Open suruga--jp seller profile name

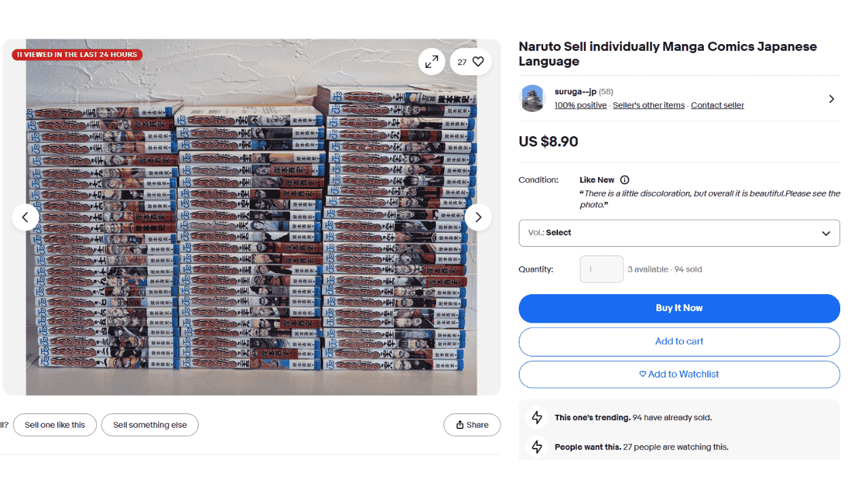[x=575, y=91]
